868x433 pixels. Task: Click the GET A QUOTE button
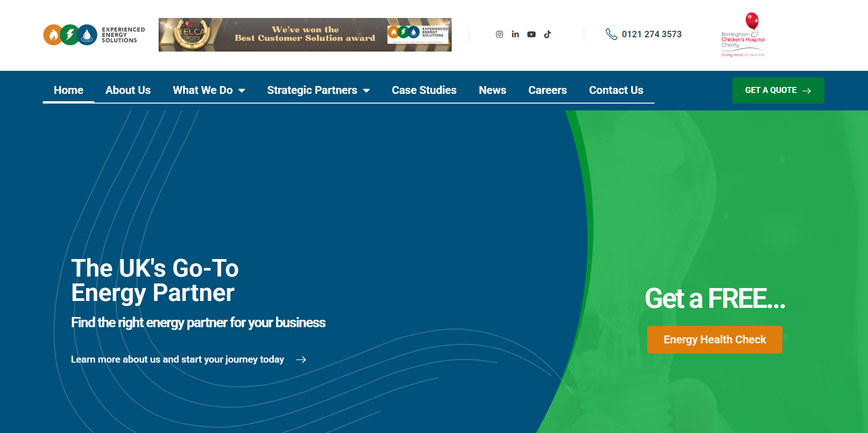coord(777,90)
